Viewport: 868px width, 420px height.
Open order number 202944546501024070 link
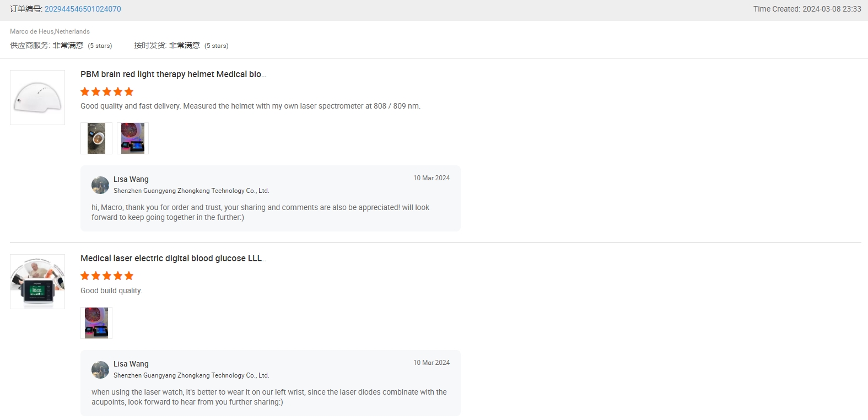click(x=83, y=9)
